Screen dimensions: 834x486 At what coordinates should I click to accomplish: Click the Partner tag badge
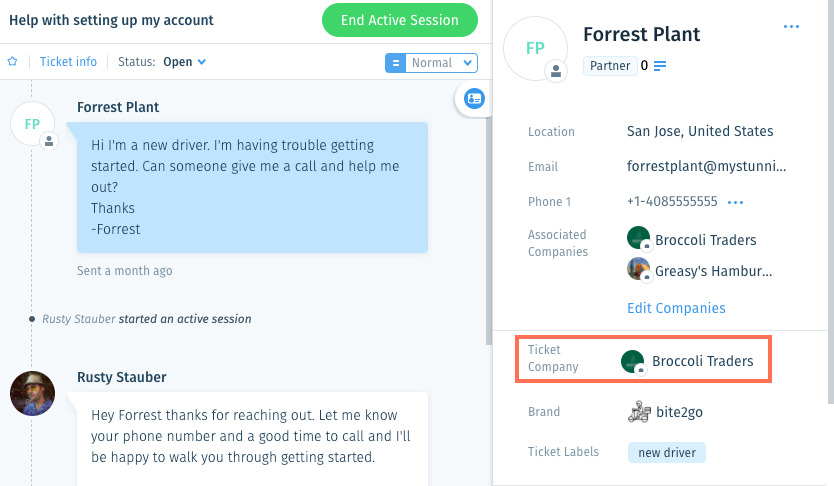(x=610, y=66)
